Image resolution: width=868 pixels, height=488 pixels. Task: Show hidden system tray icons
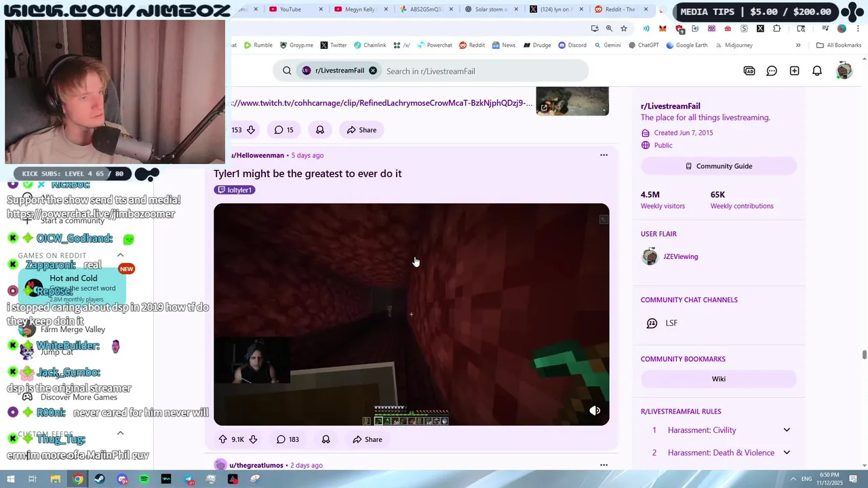[x=793, y=479]
